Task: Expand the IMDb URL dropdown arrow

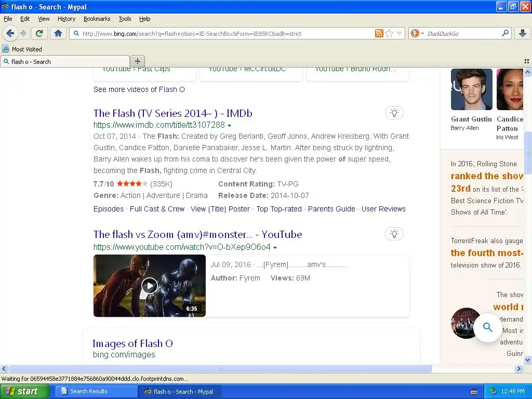Action: coord(230,126)
